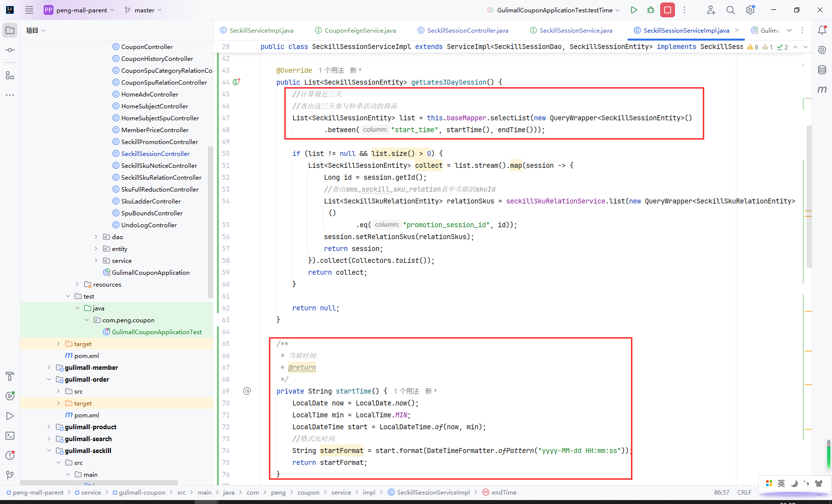This screenshot has height=504, width=832.
Task: Stop the running test process
Action: pos(668,10)
